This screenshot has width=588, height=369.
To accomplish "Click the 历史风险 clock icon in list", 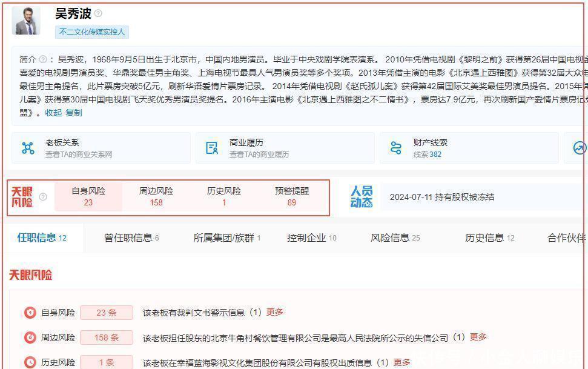I will click(30, 362).
